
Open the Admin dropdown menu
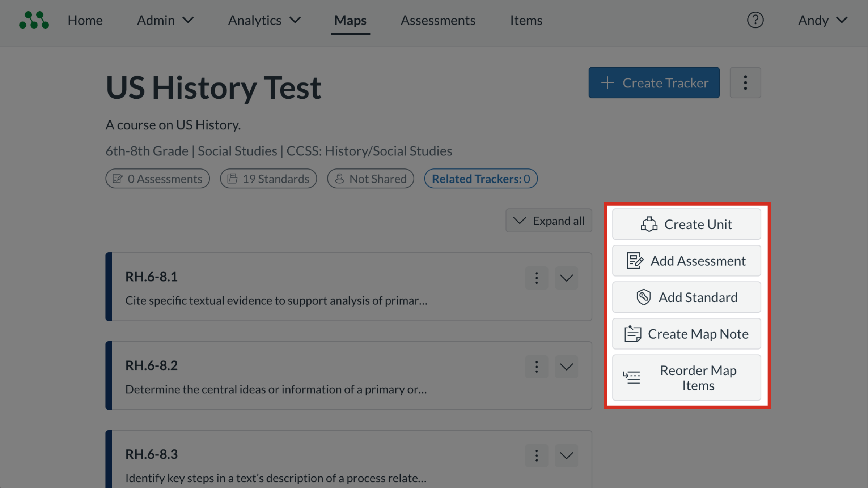[x=165, y=20]
